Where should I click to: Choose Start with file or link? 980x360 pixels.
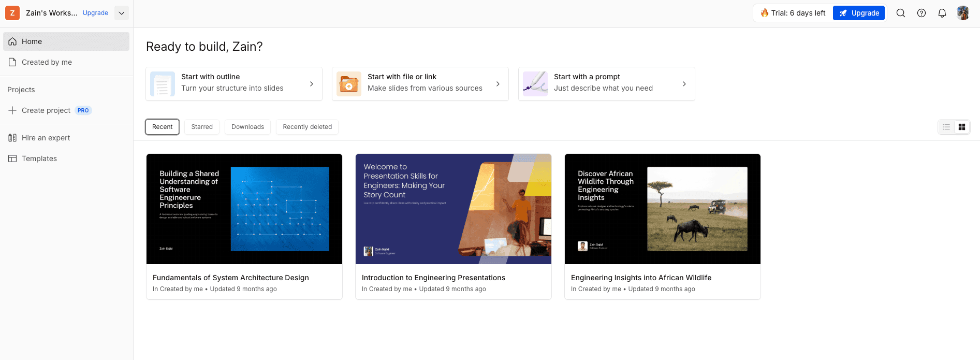click(x=420, y=84)
